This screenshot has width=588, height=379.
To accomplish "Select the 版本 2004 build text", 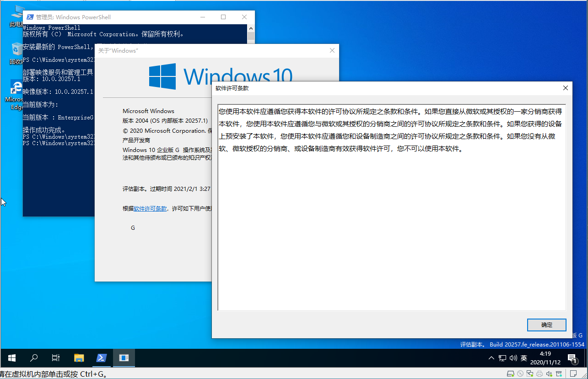I will (x=165, y=121).
